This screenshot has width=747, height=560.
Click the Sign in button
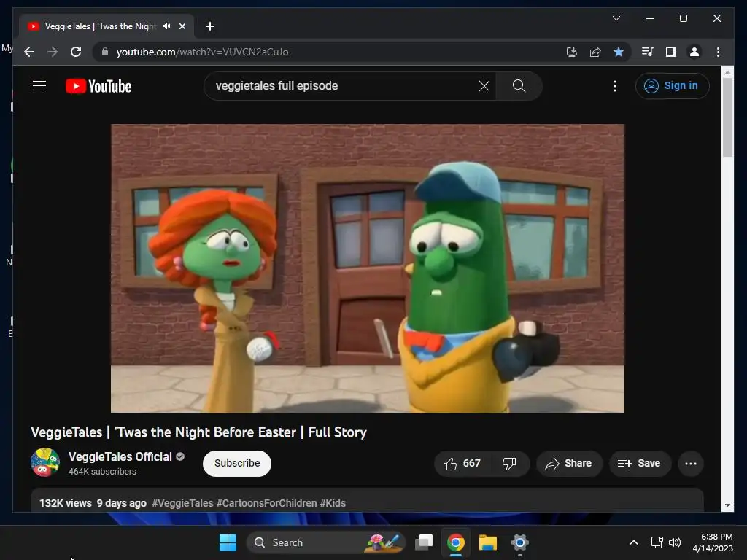[672, 86]
